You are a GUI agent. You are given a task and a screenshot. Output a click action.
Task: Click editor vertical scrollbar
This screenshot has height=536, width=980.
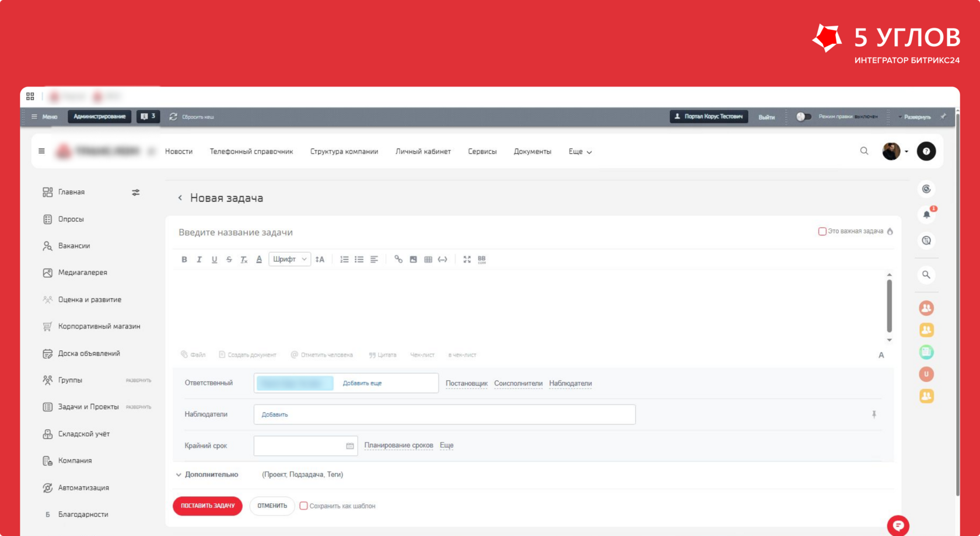pos(889,307)
